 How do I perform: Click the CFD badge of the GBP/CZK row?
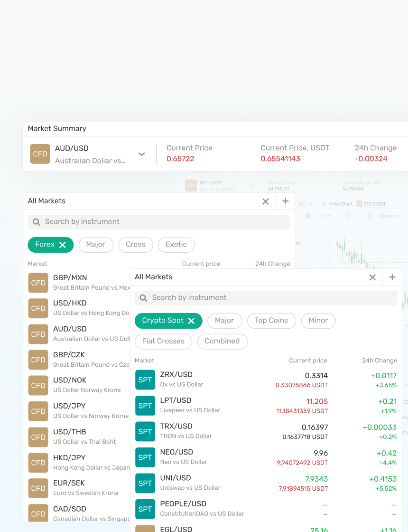[38, 360]
